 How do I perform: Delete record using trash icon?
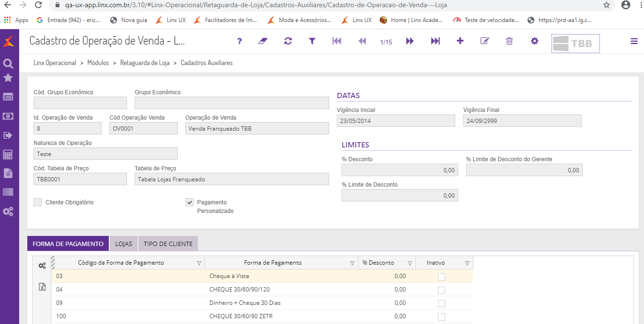pyautogui.click(x=509, y=41)
